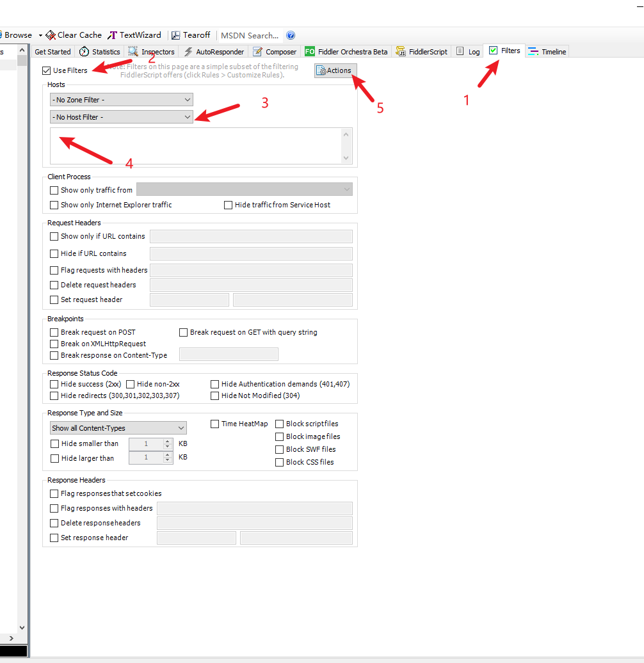Check Delete response headers option

[x=54, y=523]
